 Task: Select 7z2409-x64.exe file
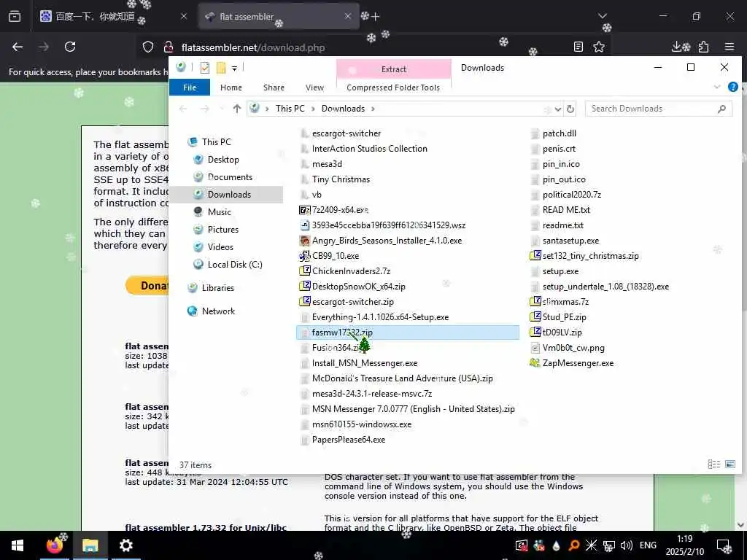[x=340, y=210]
